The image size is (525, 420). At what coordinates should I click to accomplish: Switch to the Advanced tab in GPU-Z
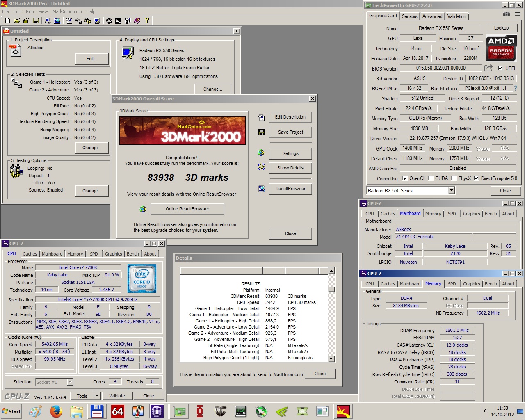432,16
